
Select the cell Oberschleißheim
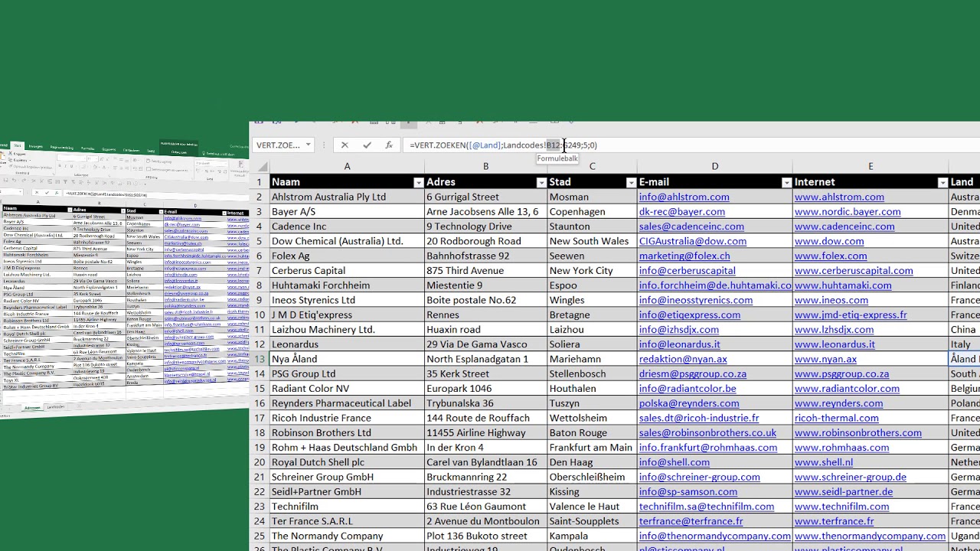coord(592,477)
